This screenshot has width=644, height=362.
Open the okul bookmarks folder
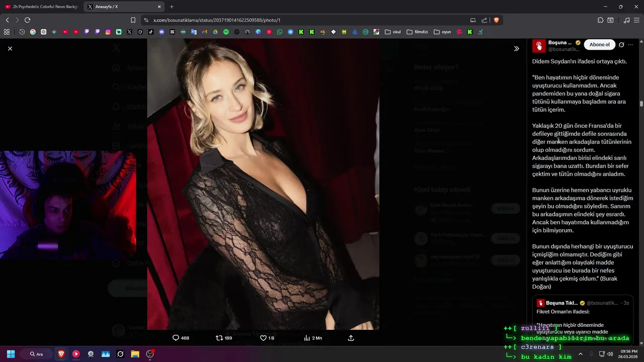pos(393,32)
